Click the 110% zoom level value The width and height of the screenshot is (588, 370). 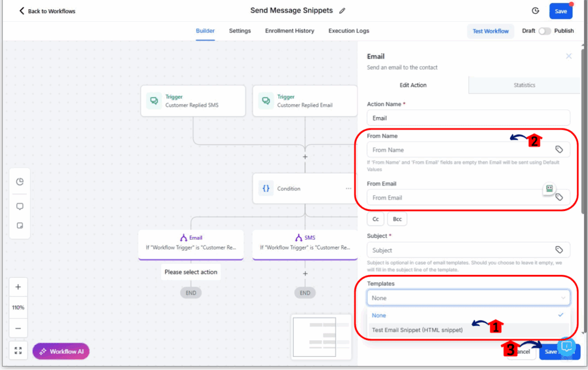(18, 307)
